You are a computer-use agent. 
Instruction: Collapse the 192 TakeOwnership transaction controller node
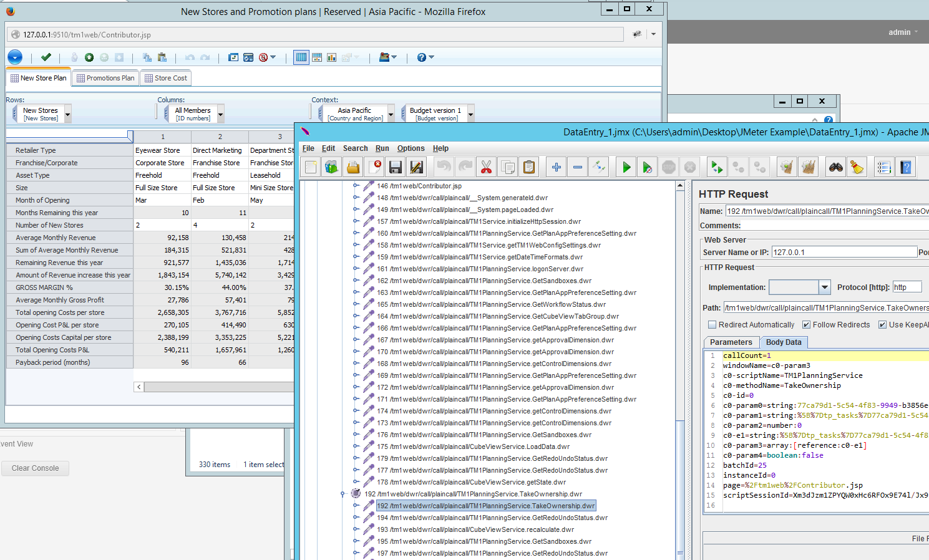[x=343, y=494]
